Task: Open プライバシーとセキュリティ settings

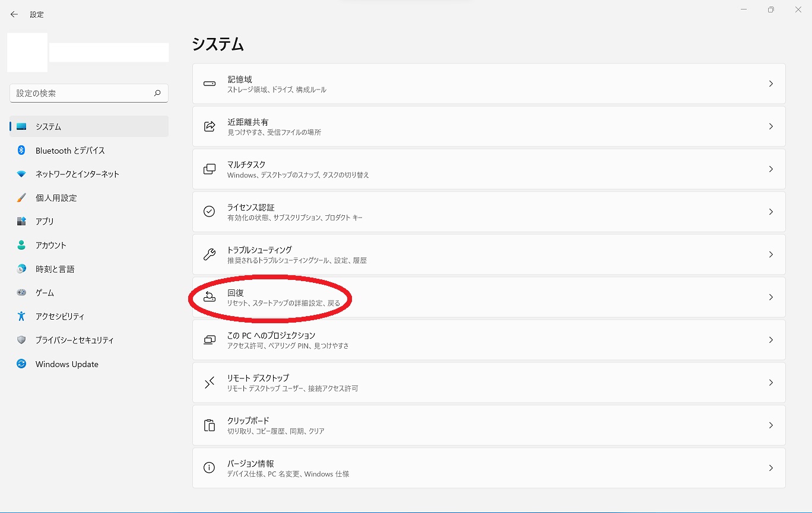Action: (x=74, y=340)
